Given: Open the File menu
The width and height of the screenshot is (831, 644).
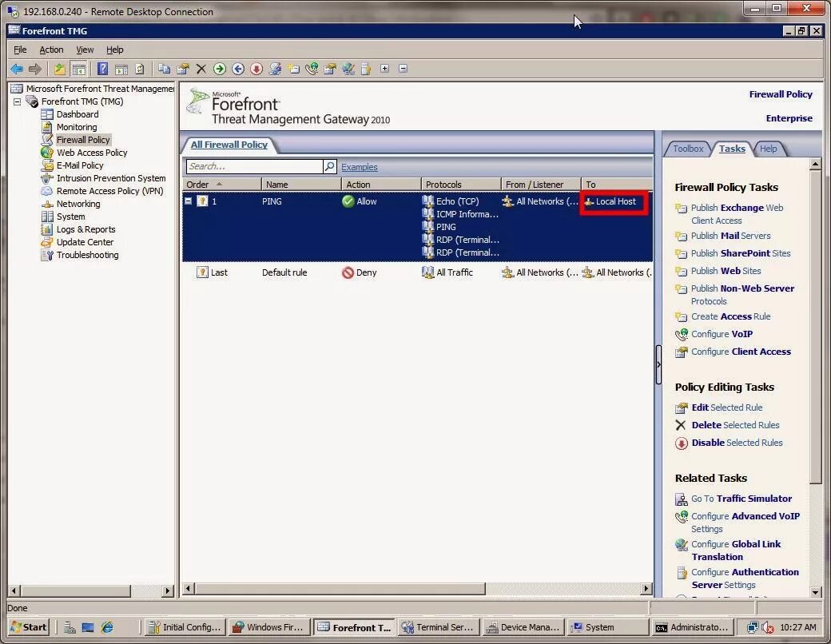Looking at the screenshot, I should 20,50.
